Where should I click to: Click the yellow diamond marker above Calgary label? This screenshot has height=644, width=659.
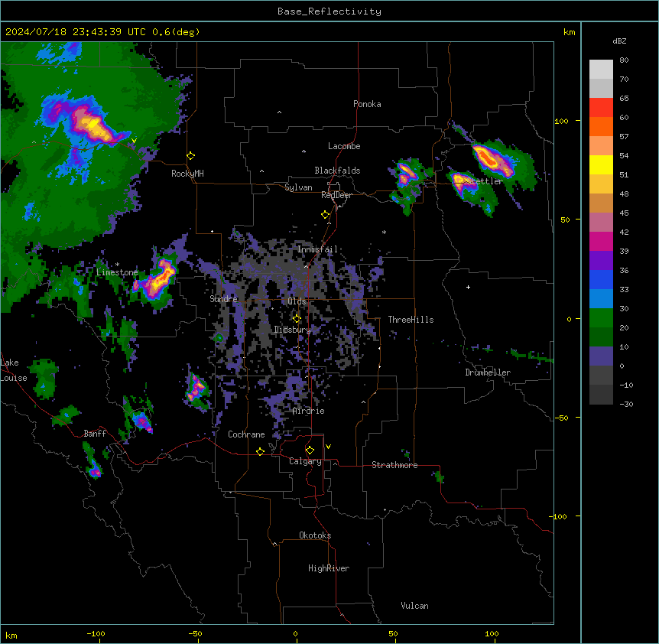310,450
